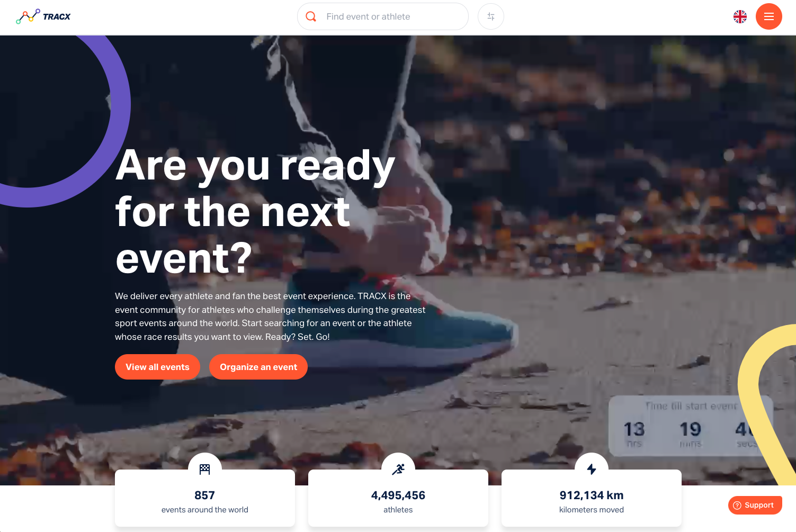The height and width of the screenshot is (532, 796).
Task: Click the running athlete icon
Action: coord(398,469)
